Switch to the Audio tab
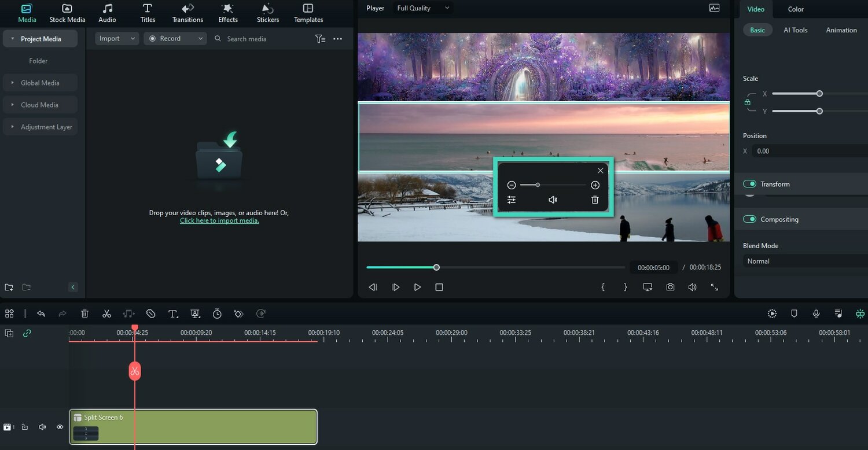Viewport: 868px width, 450px height. (x=107, y=14)
